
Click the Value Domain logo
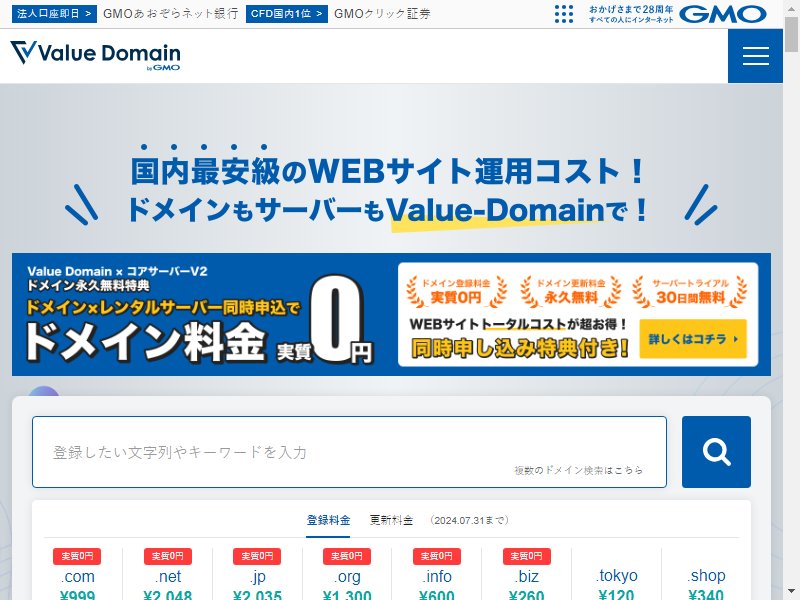pos(95,54)
